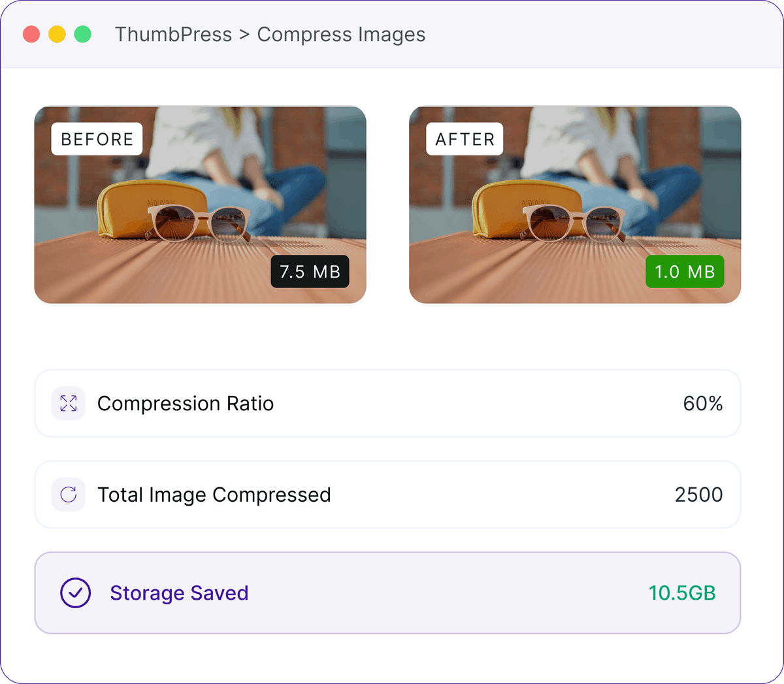Image resolution: width=784 pixels, height=684 pixels.
Task: Click the 60% compression ratio value
Action: coord(703,404)
